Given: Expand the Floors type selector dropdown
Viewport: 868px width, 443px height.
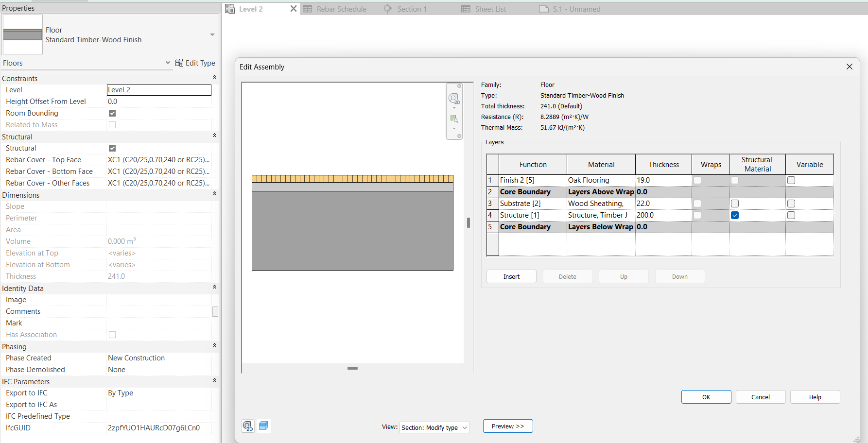Looking at the screenshot, I should click(x=168, y=63).
